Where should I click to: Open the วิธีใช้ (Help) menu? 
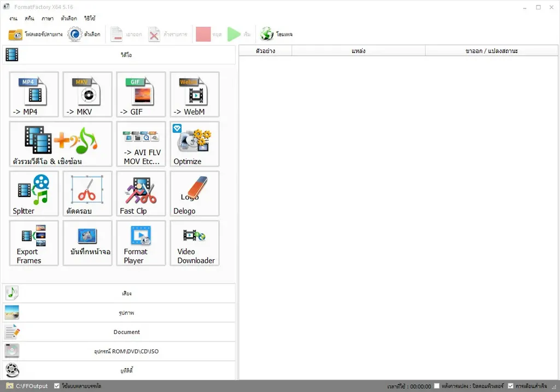90,18
